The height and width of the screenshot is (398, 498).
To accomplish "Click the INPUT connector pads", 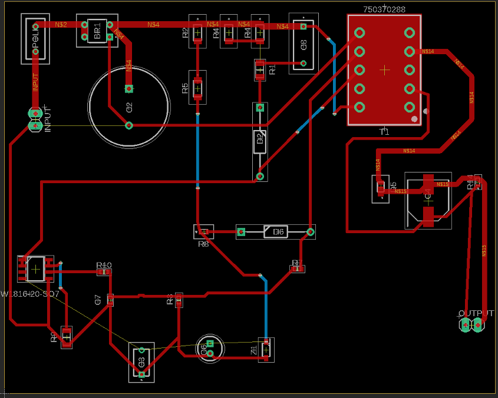I will (35, 120).
